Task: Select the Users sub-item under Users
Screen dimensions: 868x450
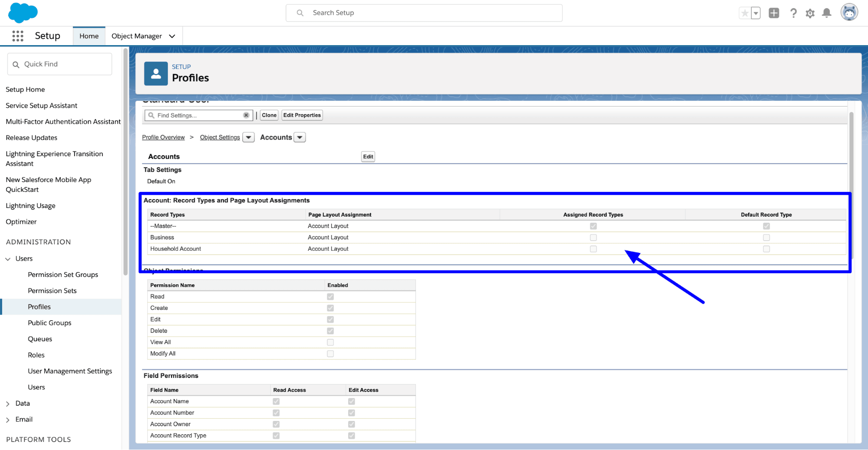Action: coord(36,387)
